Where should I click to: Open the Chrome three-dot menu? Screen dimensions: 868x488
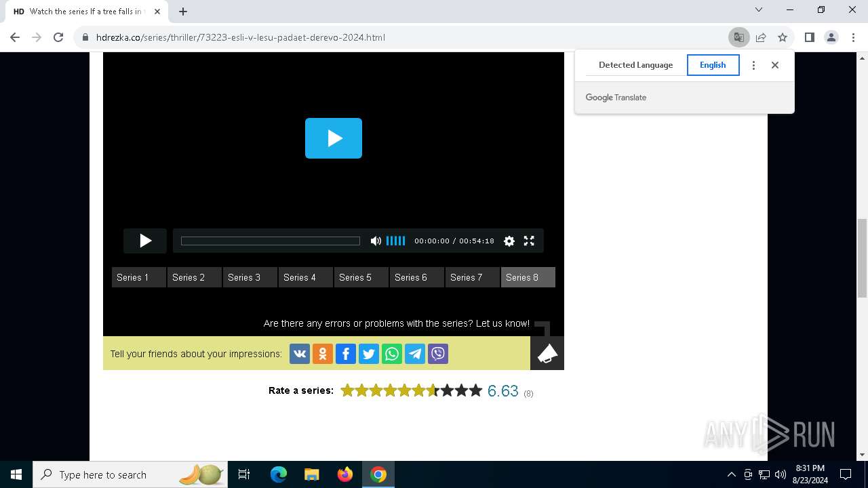pyautogui.click(x=853, y=37)
